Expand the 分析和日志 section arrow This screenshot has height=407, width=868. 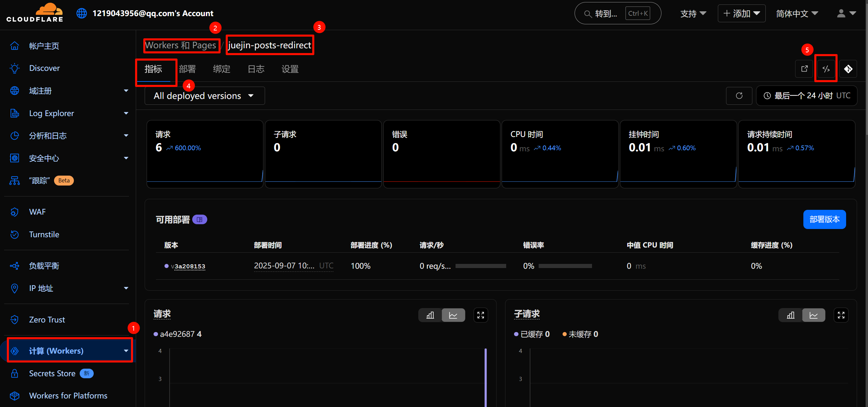126,136
